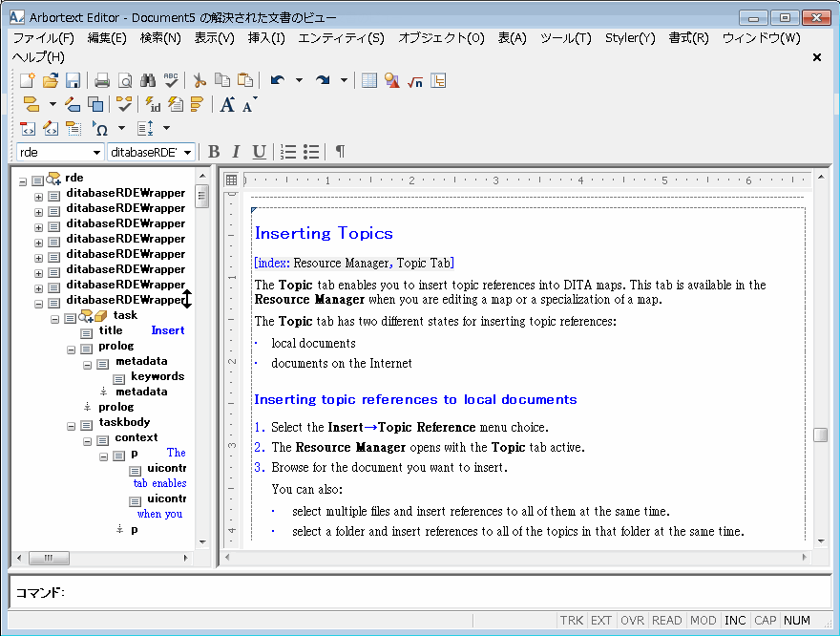This screenshot has height=636, width=840.
Task: Redo the action with the redo arrow
Action: click(x=323, y=80)
